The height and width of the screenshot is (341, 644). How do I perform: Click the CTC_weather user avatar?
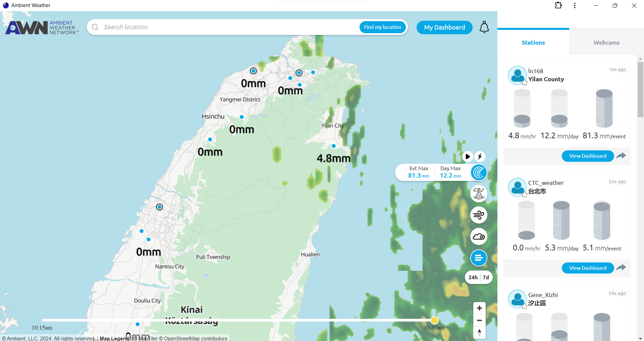point(518,187)
